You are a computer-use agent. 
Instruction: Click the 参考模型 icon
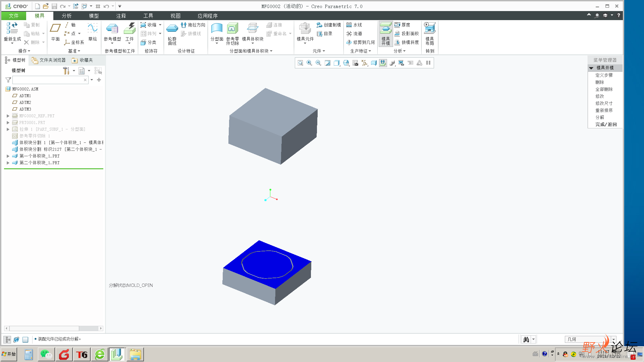pos(112,33)
